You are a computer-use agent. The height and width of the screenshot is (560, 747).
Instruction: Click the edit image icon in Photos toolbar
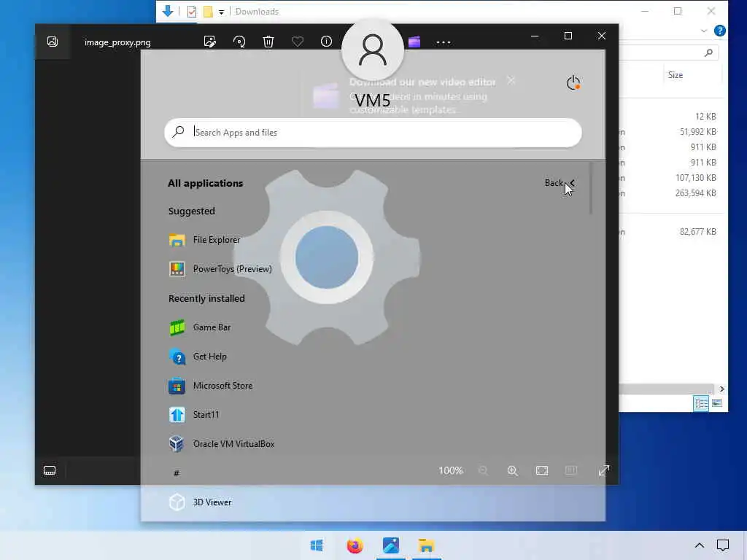[209, 42]
